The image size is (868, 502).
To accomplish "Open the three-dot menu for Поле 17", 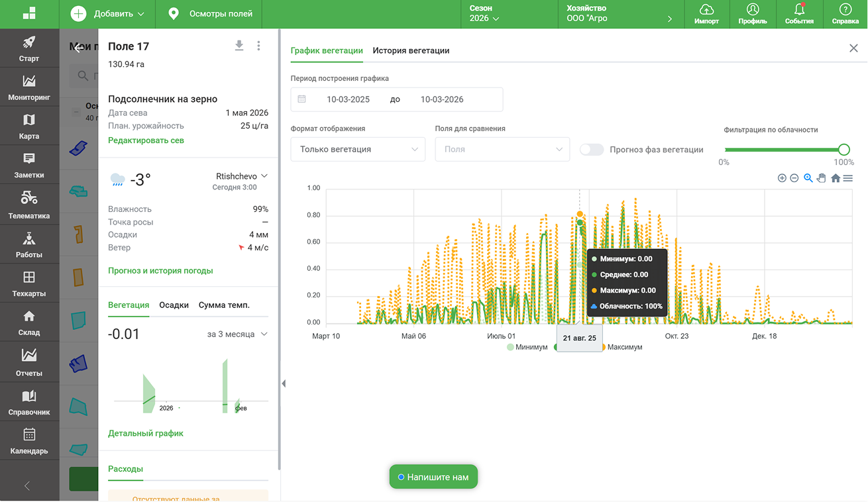I will point(258,46).
